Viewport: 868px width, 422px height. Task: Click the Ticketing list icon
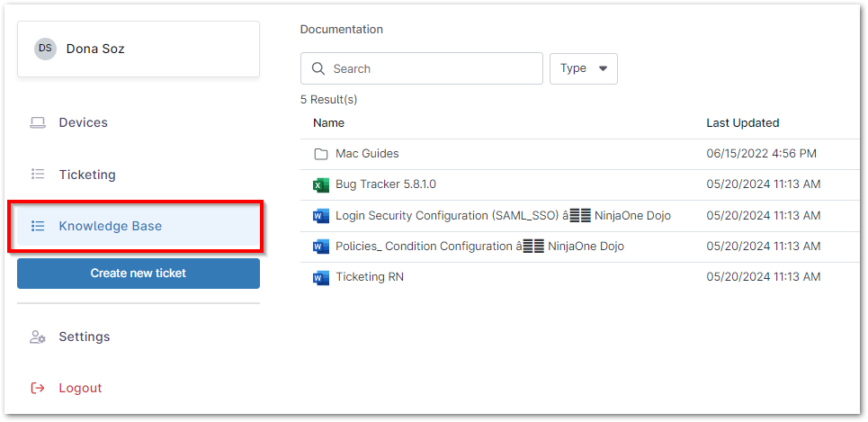tap(38, 175)
